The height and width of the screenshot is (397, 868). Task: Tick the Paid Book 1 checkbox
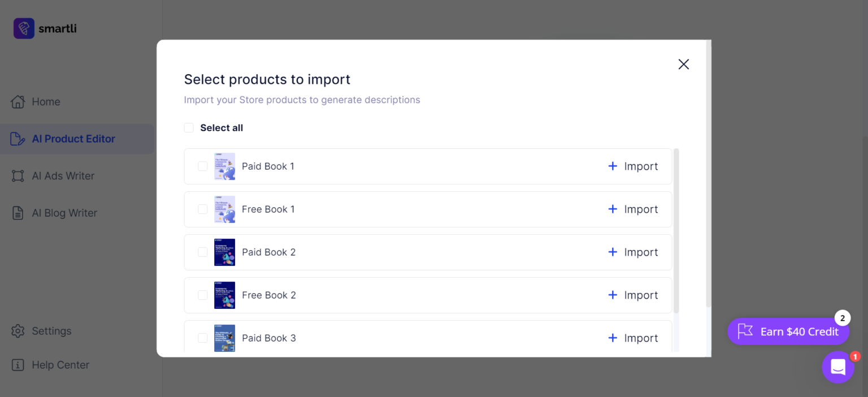click(x=202, y=166)
